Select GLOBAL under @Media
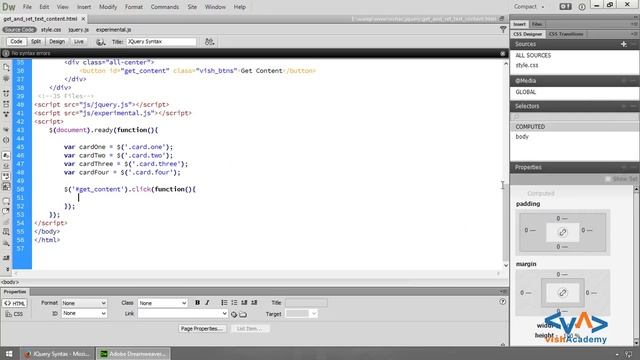Screen dimensions: 640x360 pos(526,92)
